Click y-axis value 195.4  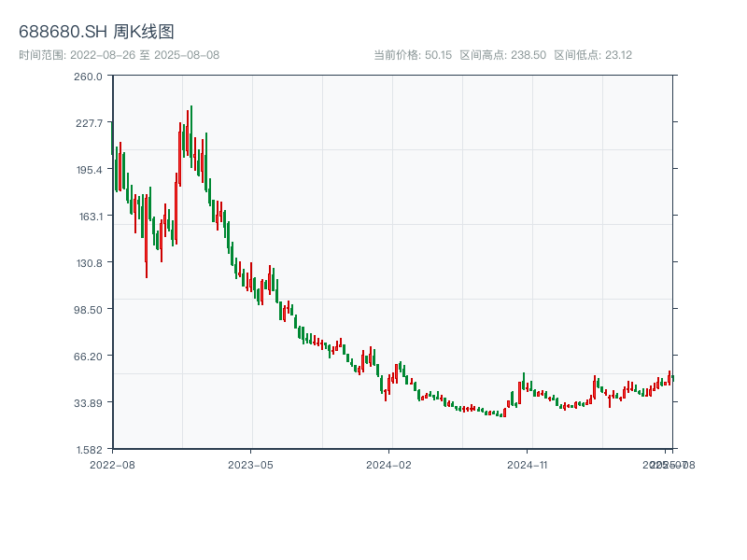click(x=89, y=170)
